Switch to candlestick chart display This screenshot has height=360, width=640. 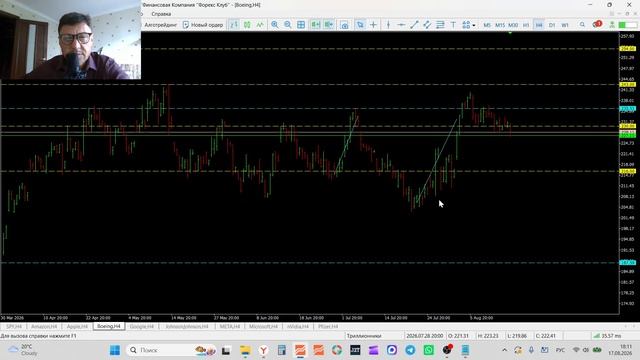[x=247, y=25]
